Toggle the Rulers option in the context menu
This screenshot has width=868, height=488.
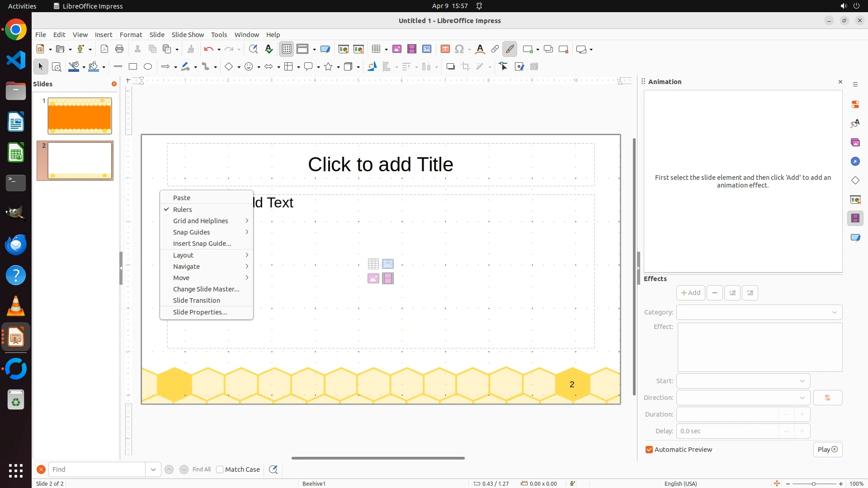(x=183, y=210)
